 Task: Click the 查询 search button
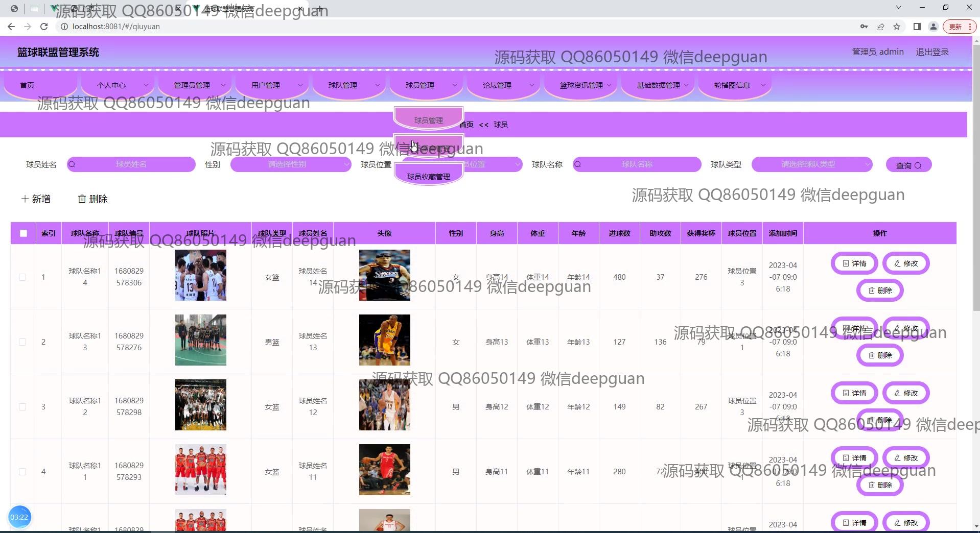coord(908,165)
